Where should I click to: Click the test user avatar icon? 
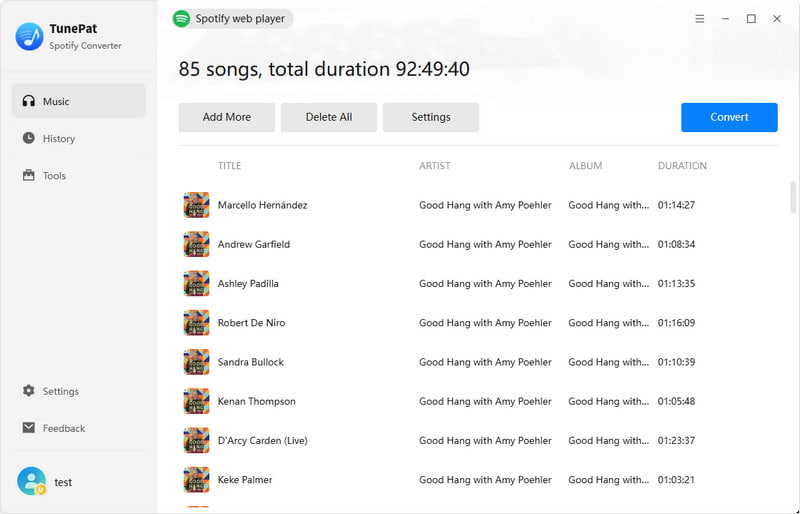coord(32,481)
